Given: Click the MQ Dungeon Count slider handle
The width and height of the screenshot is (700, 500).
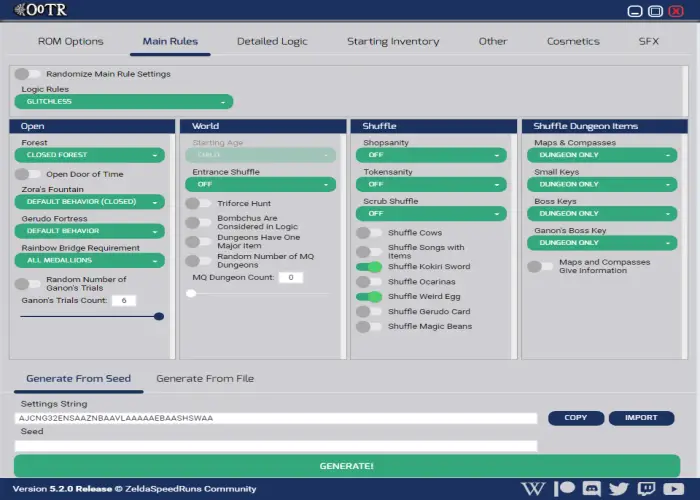Looking at the screenshot, I should point(191,293).
